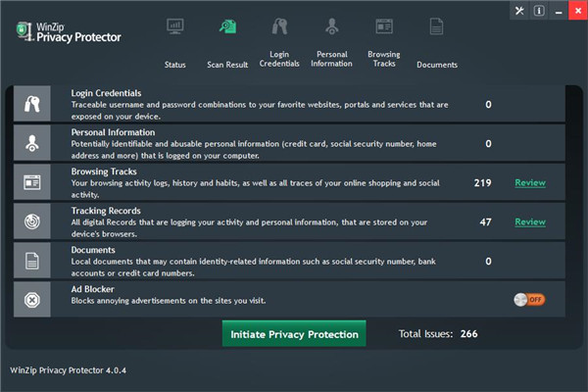Click the Personal Information row person icon
The image size is (588, 392).
32,143
